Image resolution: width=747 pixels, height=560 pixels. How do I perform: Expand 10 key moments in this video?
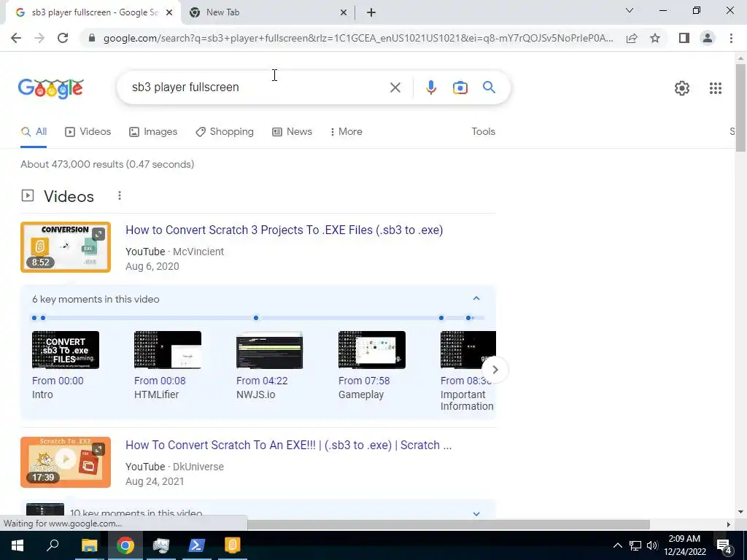point(476,514)
